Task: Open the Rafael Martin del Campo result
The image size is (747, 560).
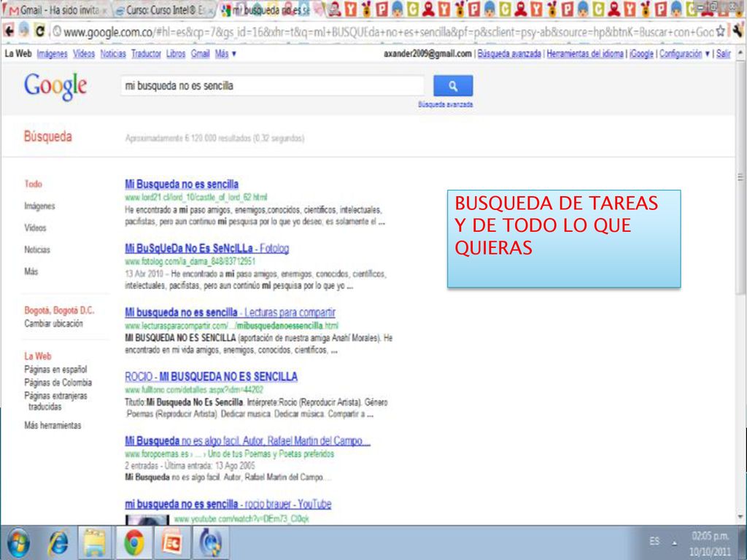Action: tap(247, 441)
